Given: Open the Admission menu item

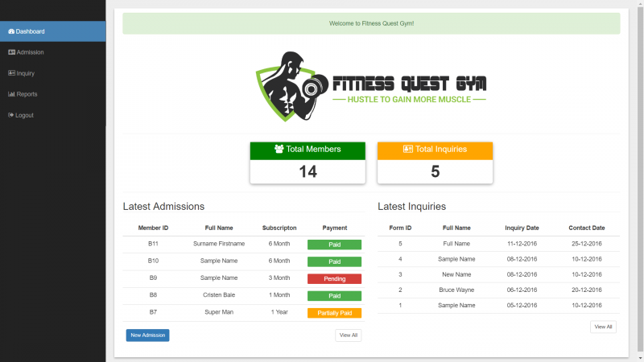Looking at the screenshot, I should pos(30,52).
